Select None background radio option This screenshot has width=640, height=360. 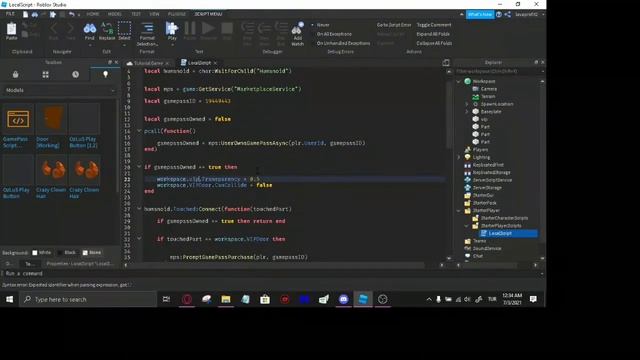85,253
